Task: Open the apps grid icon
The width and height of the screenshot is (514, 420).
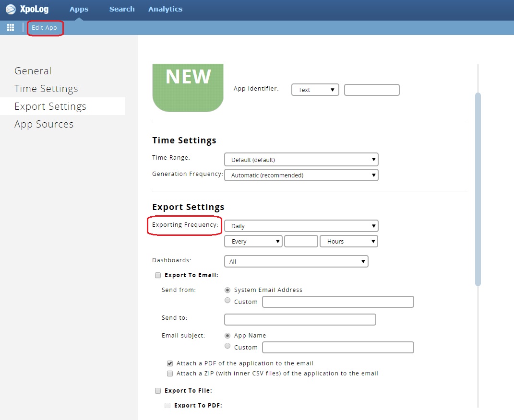Action: (11, 28)
